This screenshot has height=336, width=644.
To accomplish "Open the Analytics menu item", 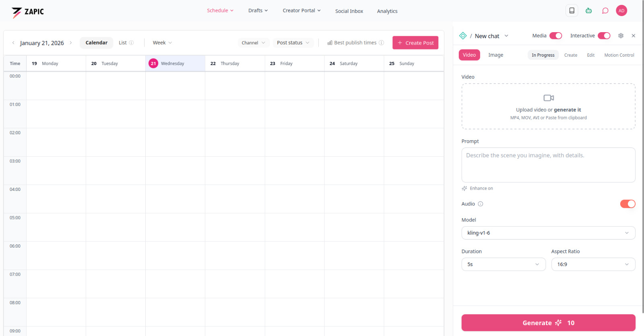I will tap(387, 11).
